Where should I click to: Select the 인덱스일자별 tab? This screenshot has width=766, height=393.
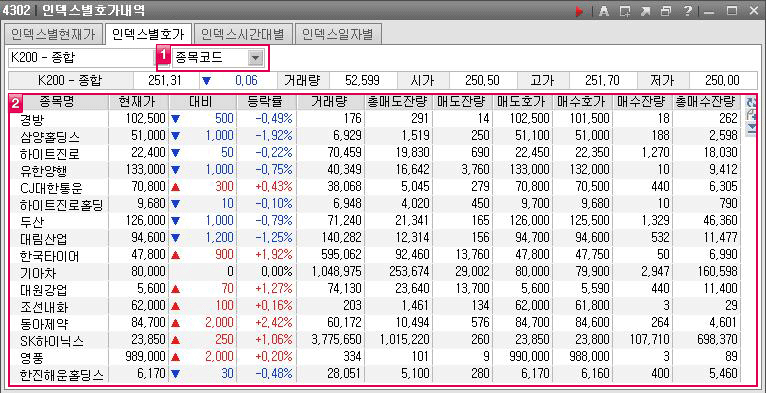(338, 34)
